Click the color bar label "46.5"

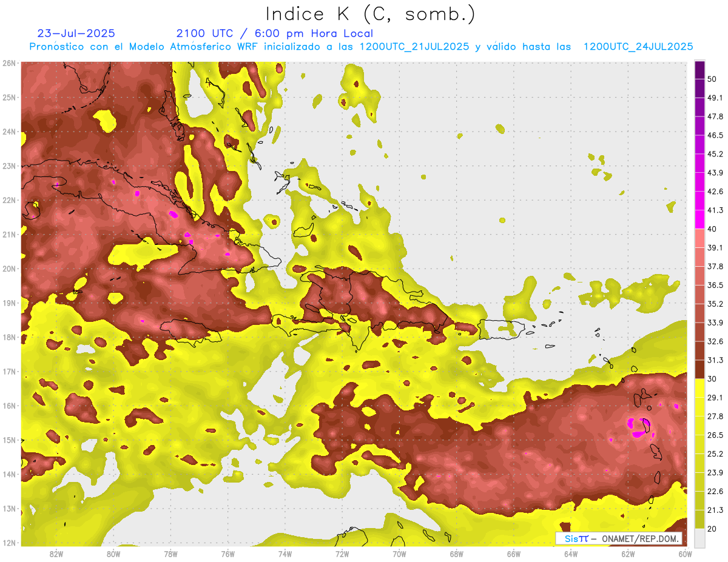click(715, 135)
